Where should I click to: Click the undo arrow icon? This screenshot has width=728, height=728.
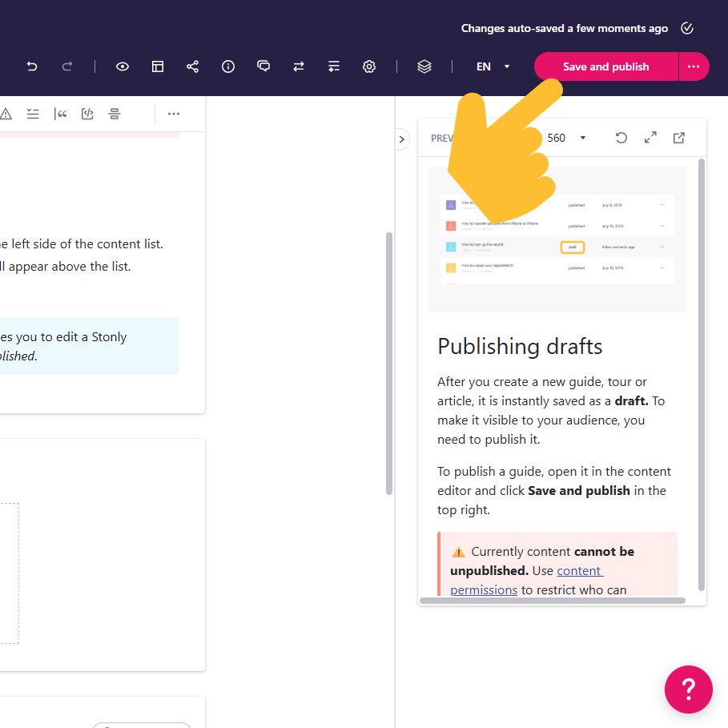click(x=31, y=66)
